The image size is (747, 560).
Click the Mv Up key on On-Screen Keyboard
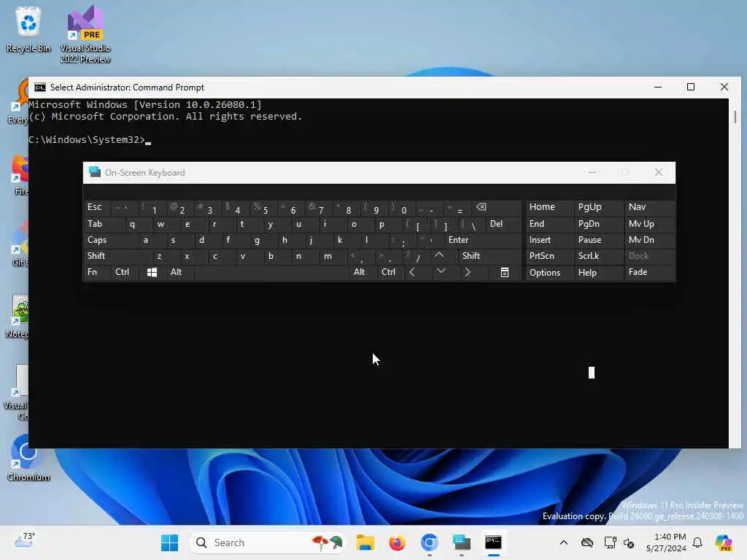click(x=649, y=224)
